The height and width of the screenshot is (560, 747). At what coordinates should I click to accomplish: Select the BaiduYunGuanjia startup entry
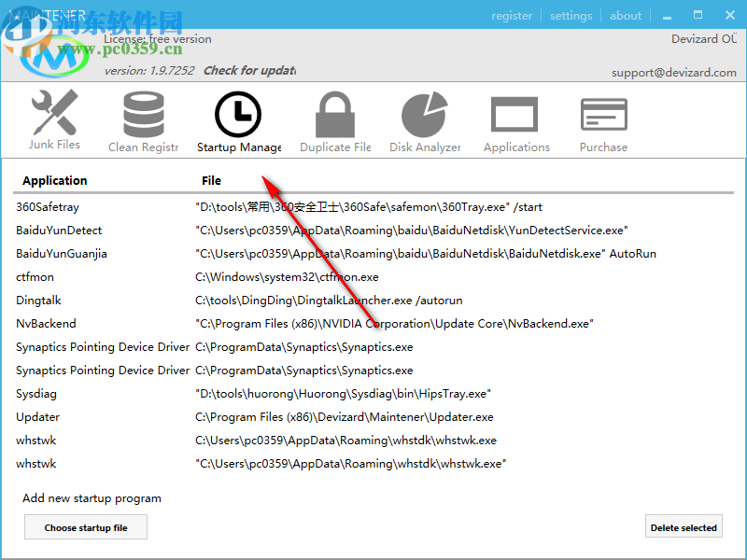tap(61, 254)
